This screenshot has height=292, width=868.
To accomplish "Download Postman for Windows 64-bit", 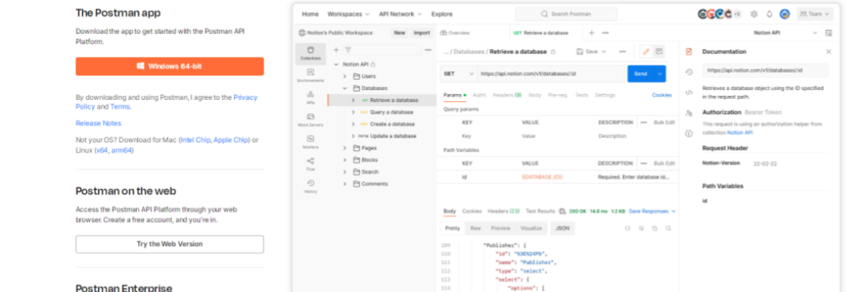I will point(170,66).
